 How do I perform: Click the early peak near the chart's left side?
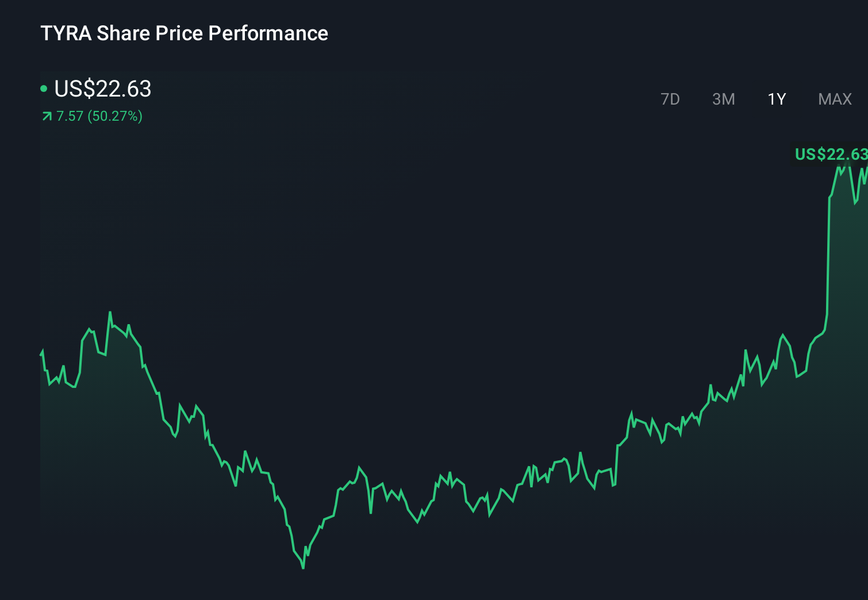pyautogui.click(x=110, y=312)
